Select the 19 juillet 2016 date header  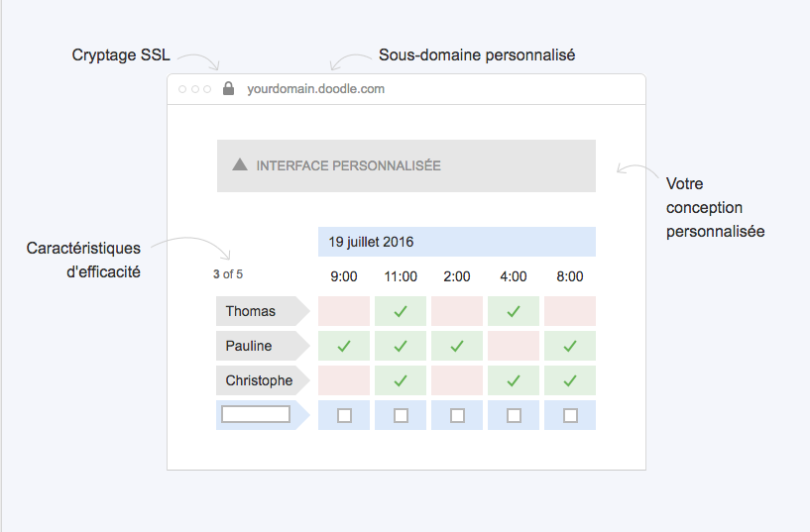coord(457,242)
